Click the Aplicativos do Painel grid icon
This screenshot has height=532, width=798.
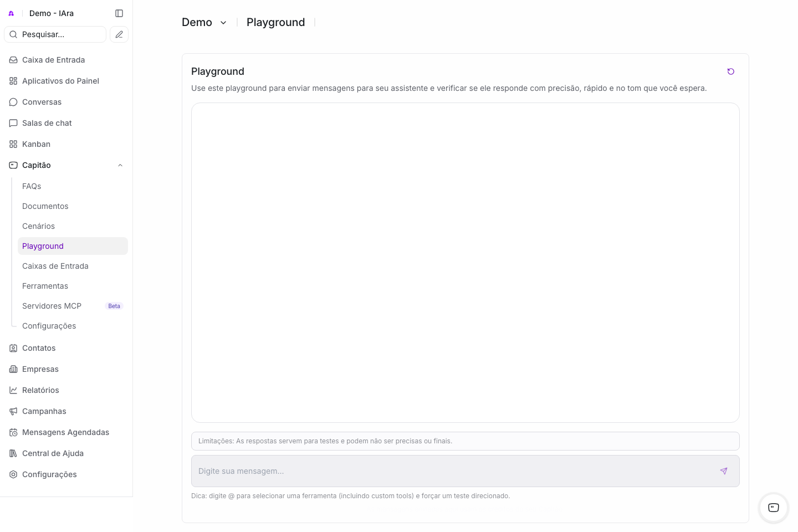point(13,81)
